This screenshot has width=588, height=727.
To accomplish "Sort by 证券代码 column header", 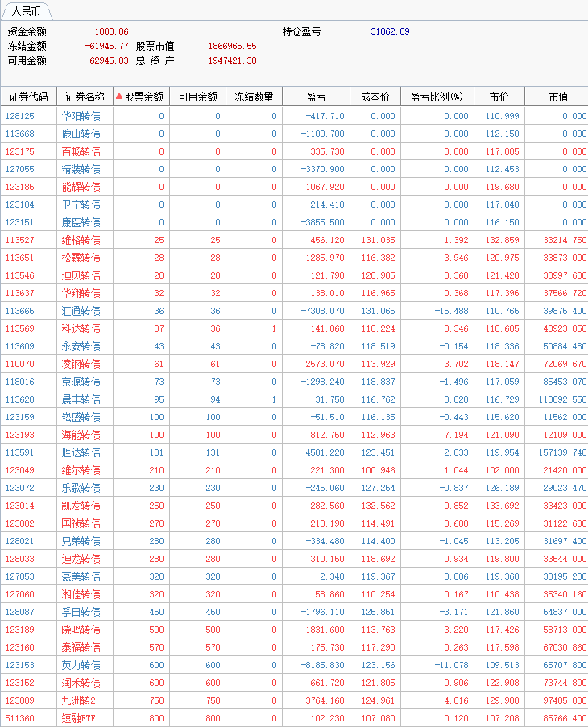I will (29, 97).
